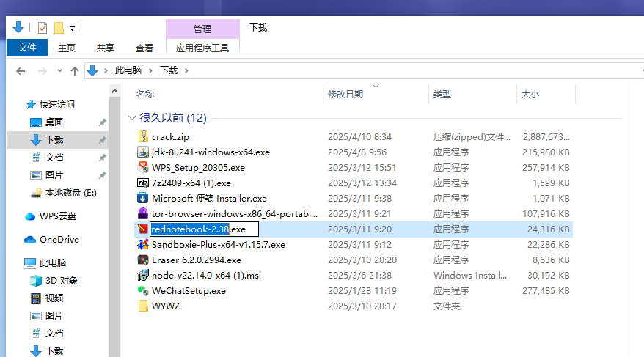Screen dimensions: 644x357
Task: Open 桌面 in the quick access list
Action: coord(54,122)
